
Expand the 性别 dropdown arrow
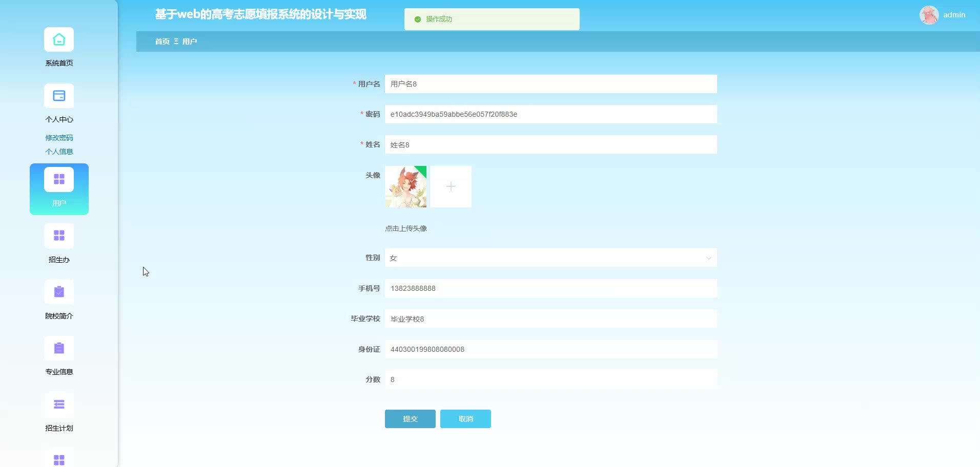[708, 258]
